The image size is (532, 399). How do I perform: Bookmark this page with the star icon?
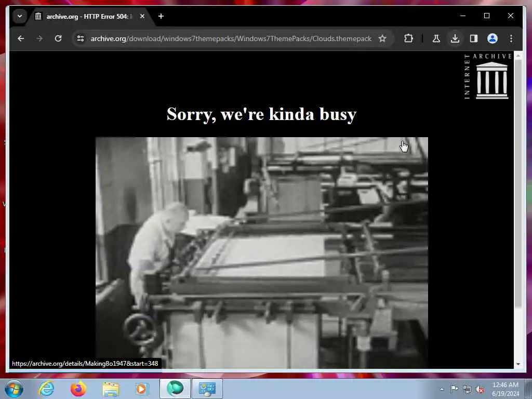382,38
